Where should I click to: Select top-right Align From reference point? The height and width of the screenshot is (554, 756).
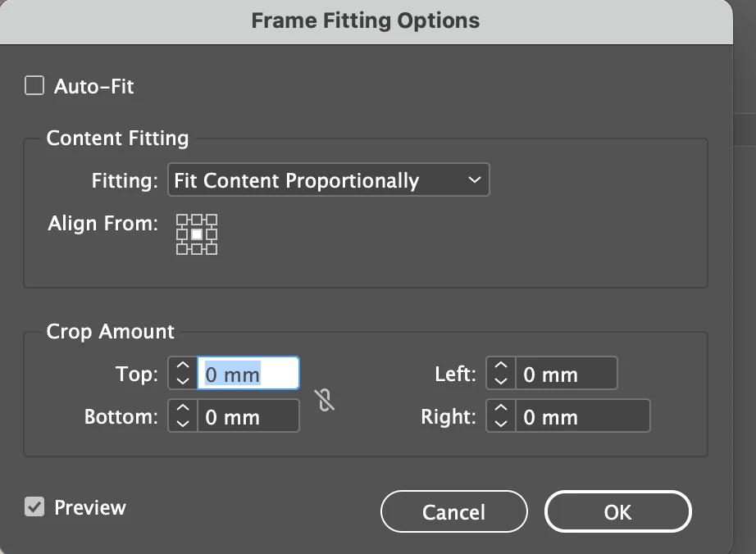click(x=212, y=220)
